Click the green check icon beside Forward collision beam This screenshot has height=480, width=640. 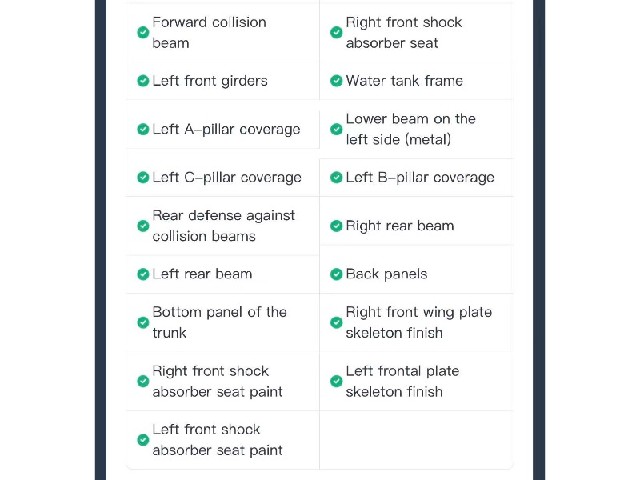click(143, 32)
